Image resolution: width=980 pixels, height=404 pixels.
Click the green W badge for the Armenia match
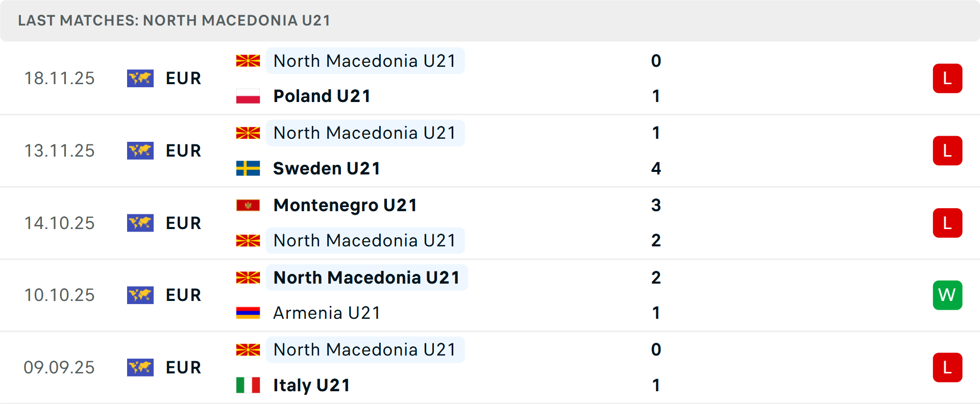pyautogui.click(x=948, y=295)
